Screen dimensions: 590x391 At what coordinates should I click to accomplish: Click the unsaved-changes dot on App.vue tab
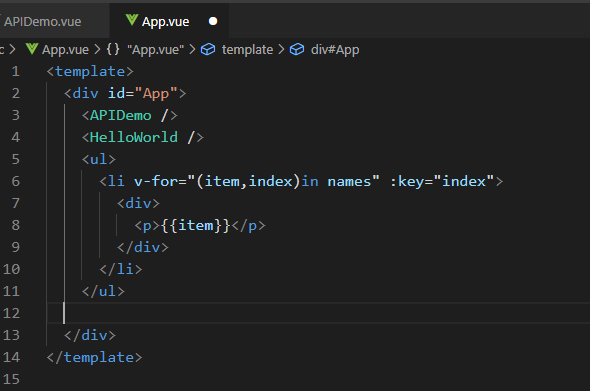point(213,21)
